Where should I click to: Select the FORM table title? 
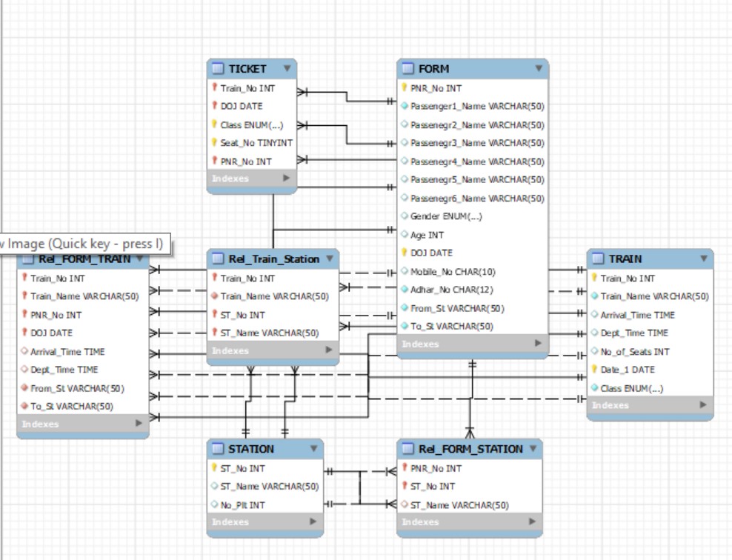pos(433,69)
